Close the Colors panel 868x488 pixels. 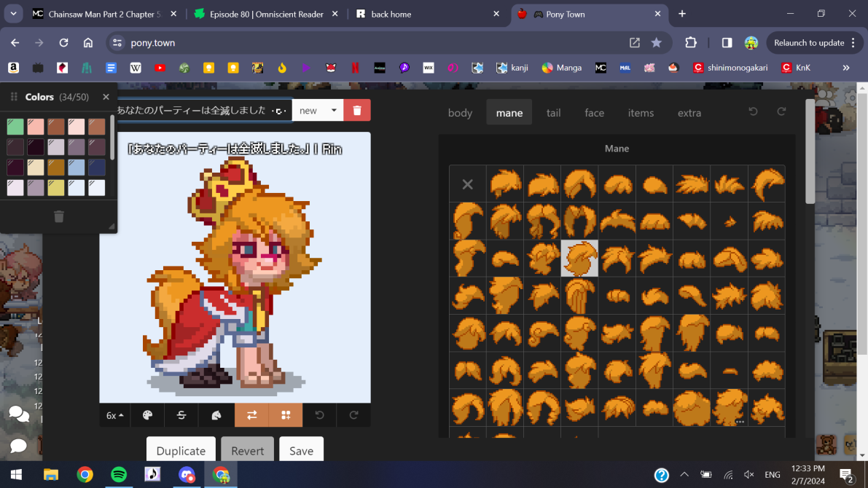[106, 97]
